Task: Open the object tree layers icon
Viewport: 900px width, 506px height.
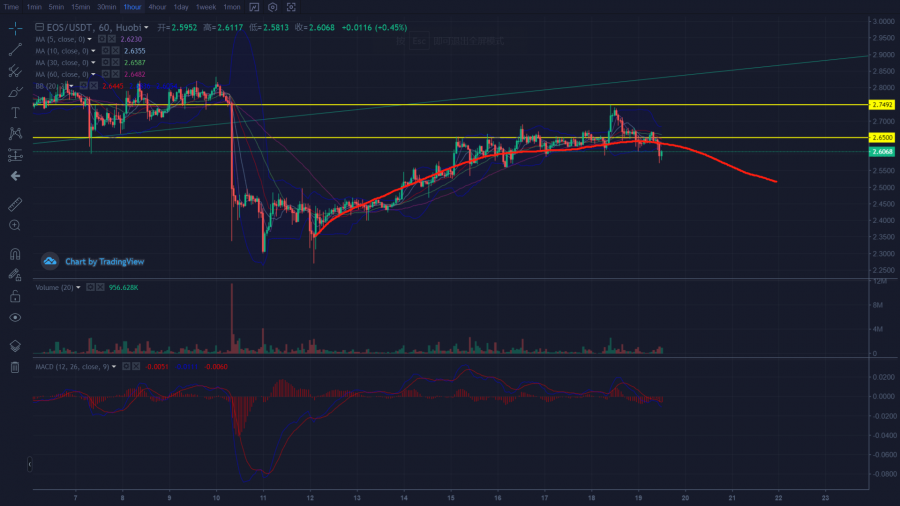Action: click(x=15, y=345)
